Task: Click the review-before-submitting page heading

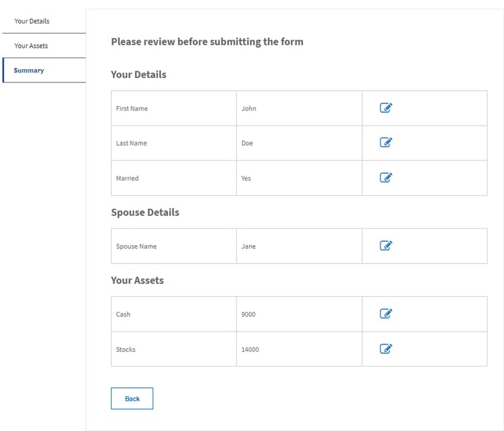Action: [x=207, y=42]
